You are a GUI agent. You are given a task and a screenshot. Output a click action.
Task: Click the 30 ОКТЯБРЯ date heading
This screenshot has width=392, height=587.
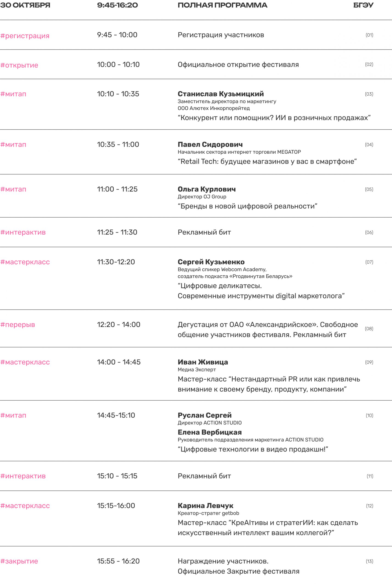pos(25,5)
